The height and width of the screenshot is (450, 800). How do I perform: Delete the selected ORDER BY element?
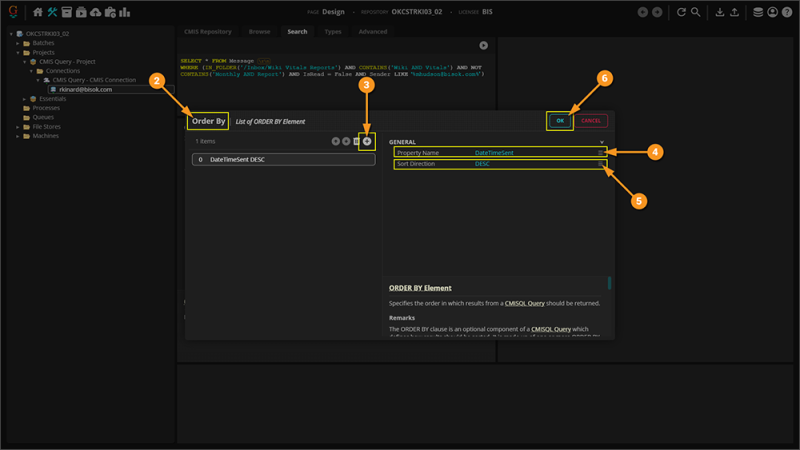click(357, 141)
